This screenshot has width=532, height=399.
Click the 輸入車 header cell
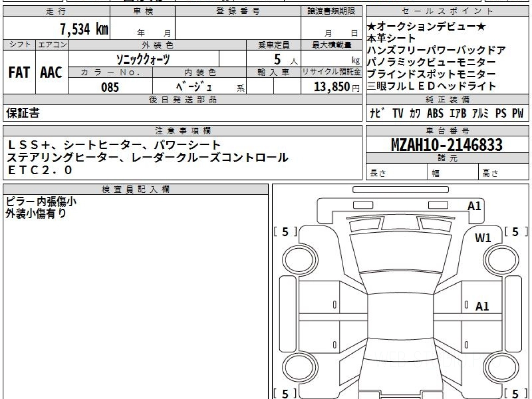[274, 72]
